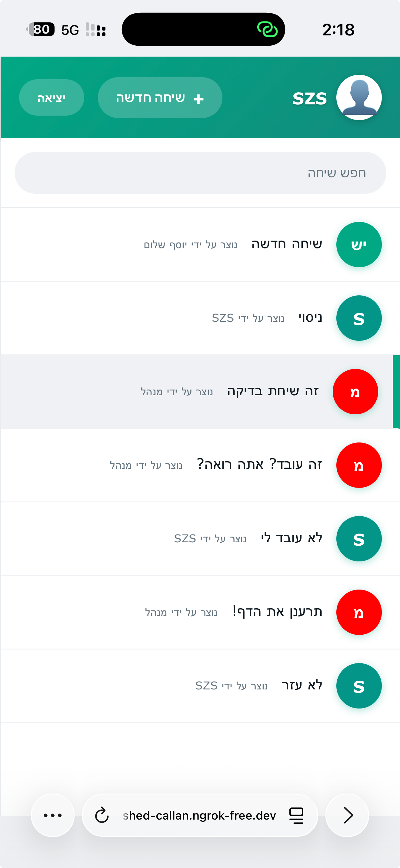Tap the red מ avatar of תרענן את הדף!
Viewport: 400px width, 868px height.
(359, 612)
